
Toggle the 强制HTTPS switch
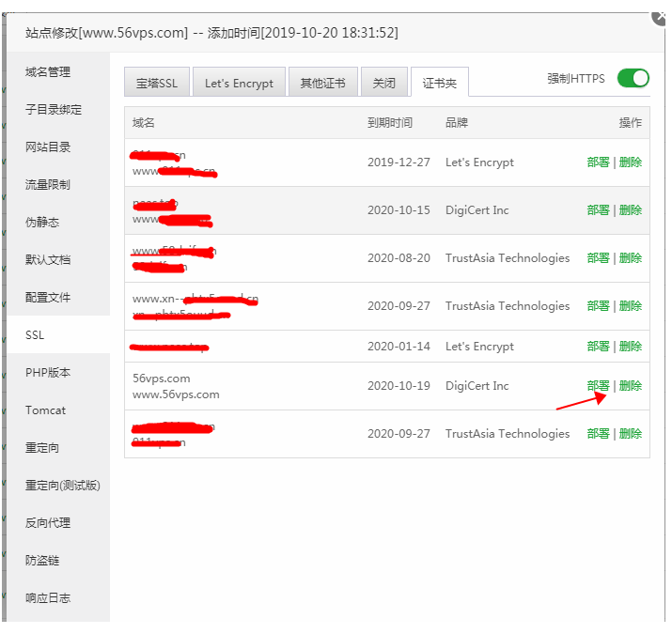[x=633, y=79]
